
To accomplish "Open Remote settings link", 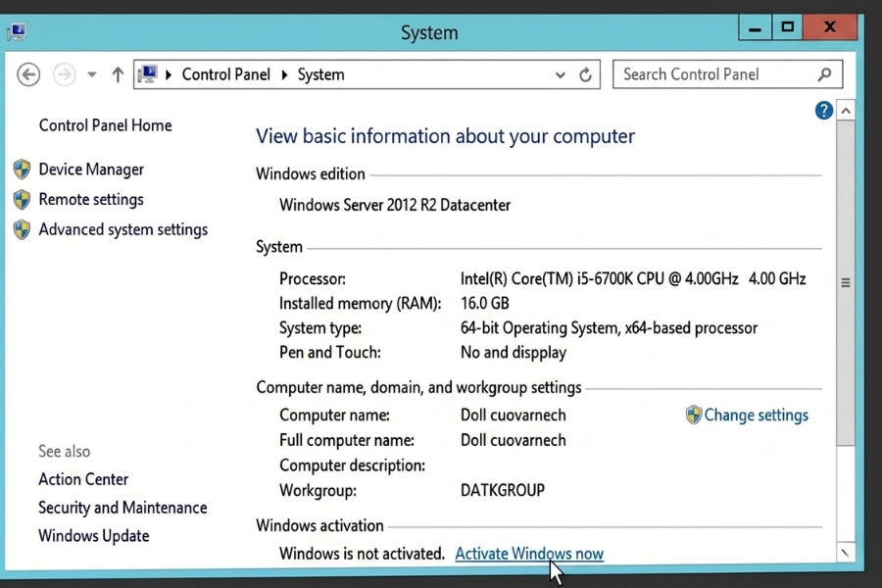I will (91, 199).
